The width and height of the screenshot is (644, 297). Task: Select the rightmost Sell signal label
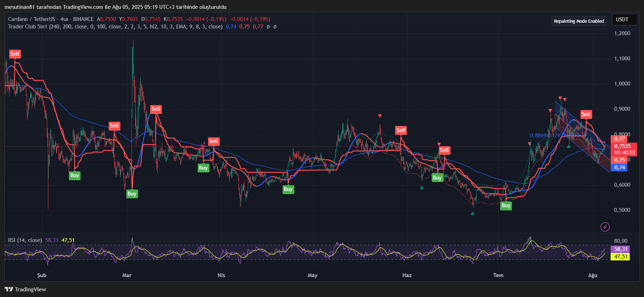pos(586,114)
